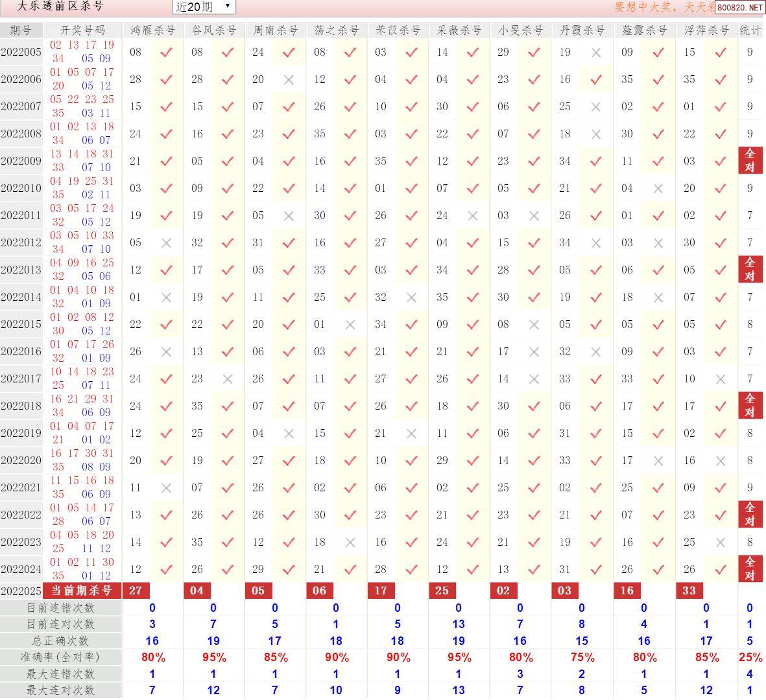Select the 荡之杀号 column header

[337, 30]
